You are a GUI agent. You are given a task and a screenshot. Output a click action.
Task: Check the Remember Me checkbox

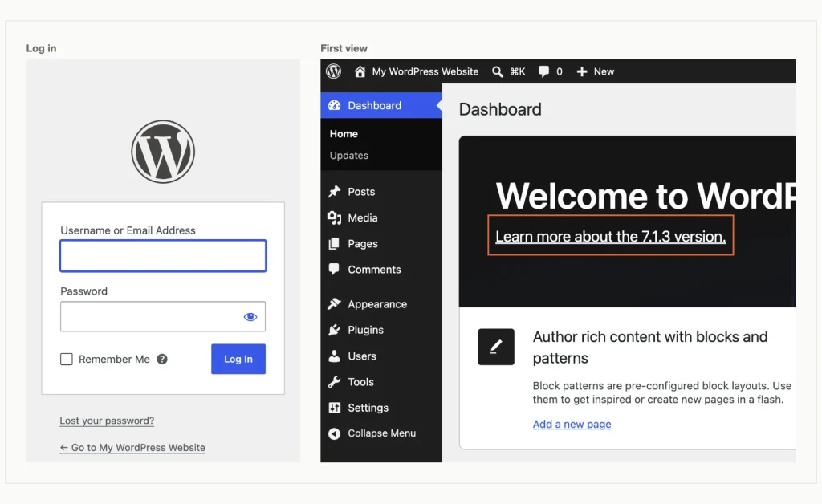tap(67, 359)
